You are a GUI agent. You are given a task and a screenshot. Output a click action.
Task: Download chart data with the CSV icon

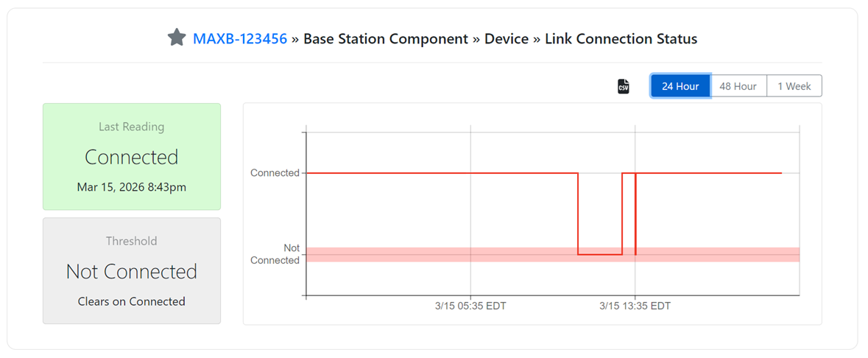(624, 86)
